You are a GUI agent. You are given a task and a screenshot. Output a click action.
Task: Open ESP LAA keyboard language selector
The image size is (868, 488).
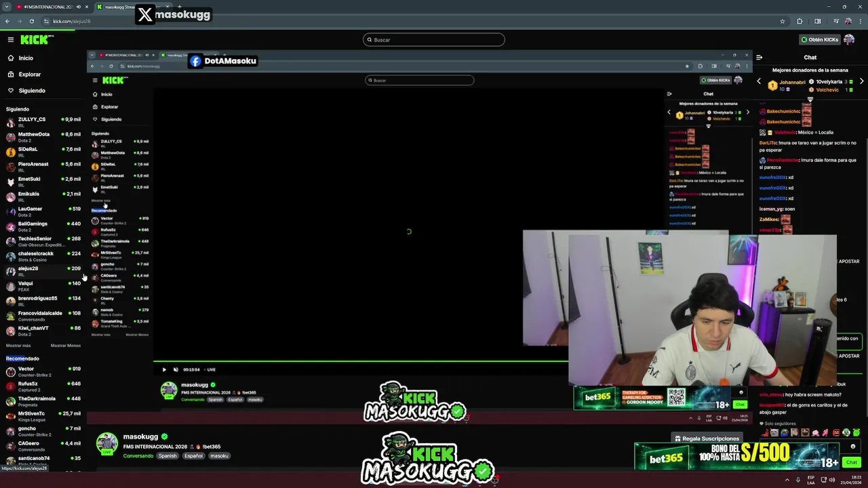[811, 480]
